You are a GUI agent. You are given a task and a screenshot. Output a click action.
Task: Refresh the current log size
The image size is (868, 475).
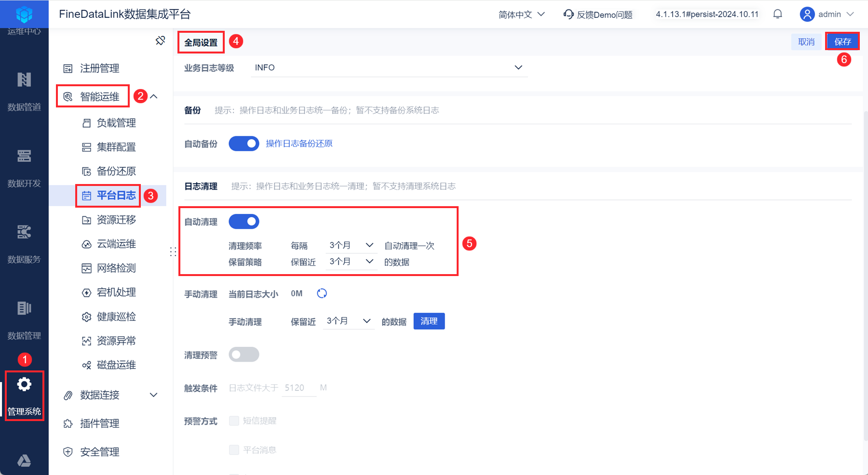[322, 293]
